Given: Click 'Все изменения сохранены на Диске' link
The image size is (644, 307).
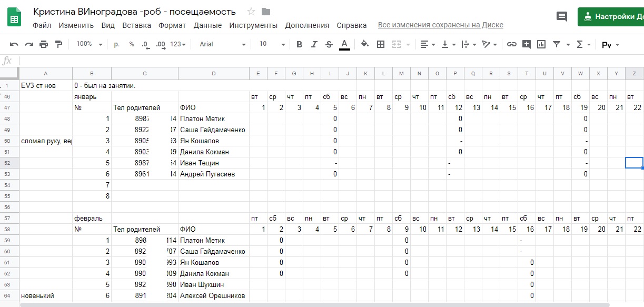Looking at the screenshot, I should pos(440,25).
